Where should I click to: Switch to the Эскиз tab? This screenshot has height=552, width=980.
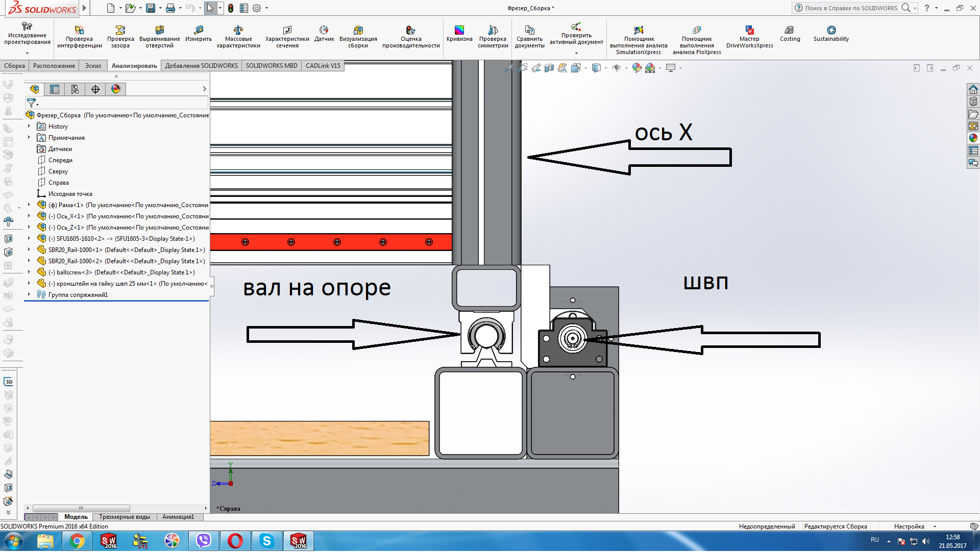point(93,66)
